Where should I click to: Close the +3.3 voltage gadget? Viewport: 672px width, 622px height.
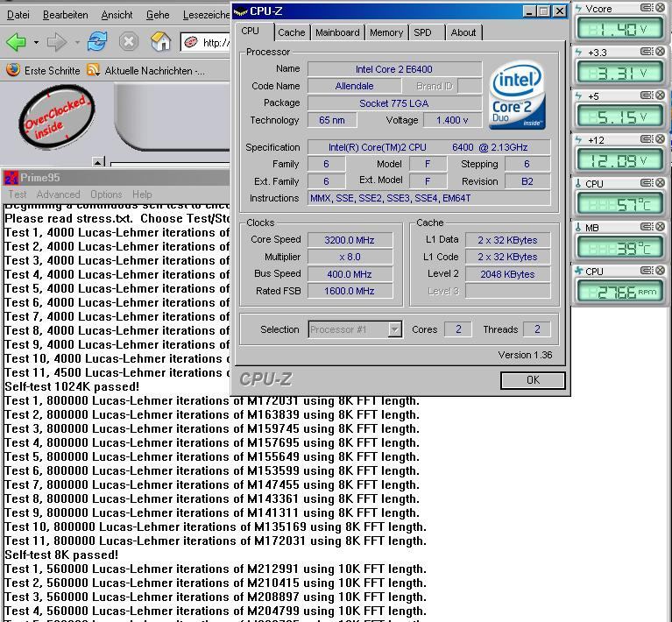[x=660, y=52]
